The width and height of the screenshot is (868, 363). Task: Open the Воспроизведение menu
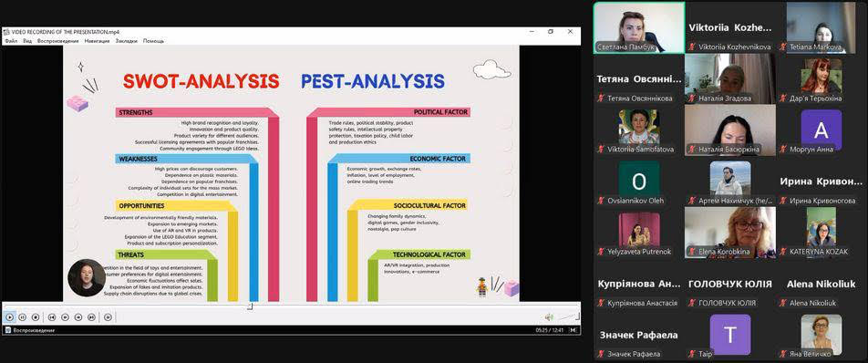click(x=58, y=41)
